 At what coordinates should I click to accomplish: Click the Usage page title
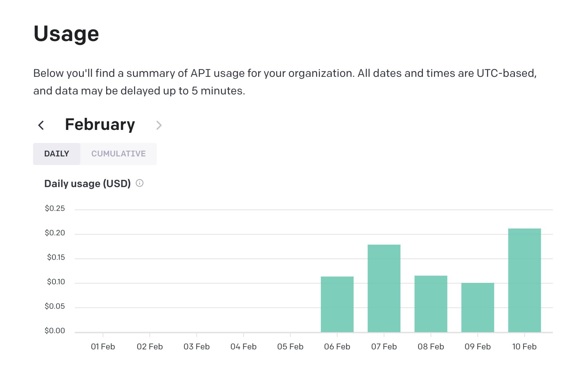pyautogui.click(x=66, y=33)
